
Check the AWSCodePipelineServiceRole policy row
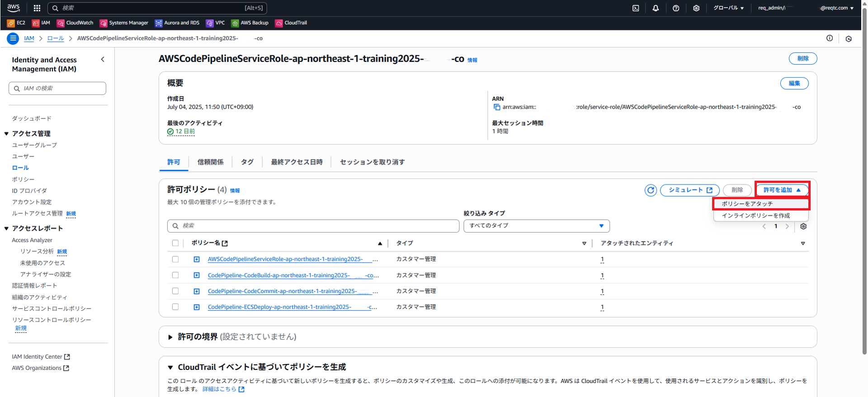coord(175,260)
